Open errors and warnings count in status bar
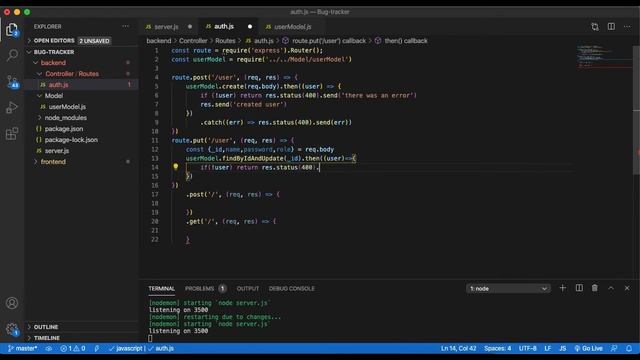The image size is (640, 360). [x=73, y=349]
